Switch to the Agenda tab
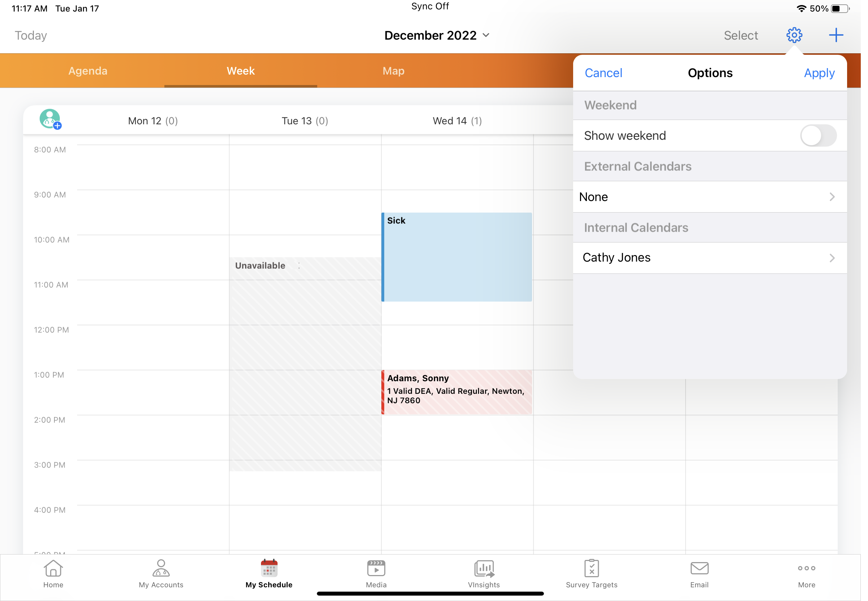Image resolution: width=868 pixels, height=601 pixels. 88,71
